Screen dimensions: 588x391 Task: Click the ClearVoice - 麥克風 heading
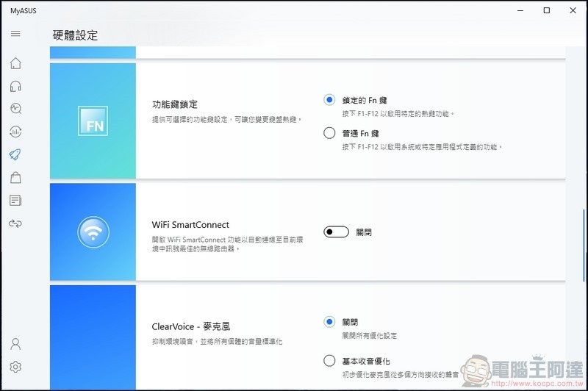click(191, 326)
